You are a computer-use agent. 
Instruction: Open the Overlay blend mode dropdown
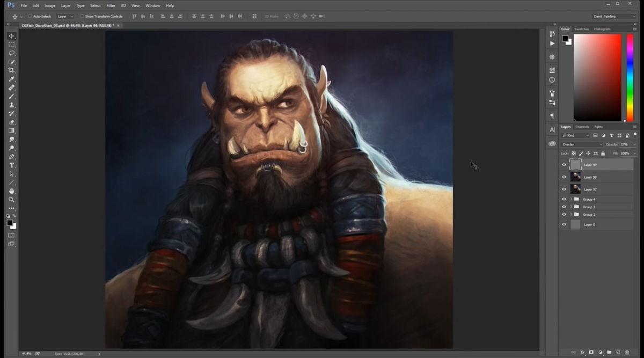(x=582, y=144)
